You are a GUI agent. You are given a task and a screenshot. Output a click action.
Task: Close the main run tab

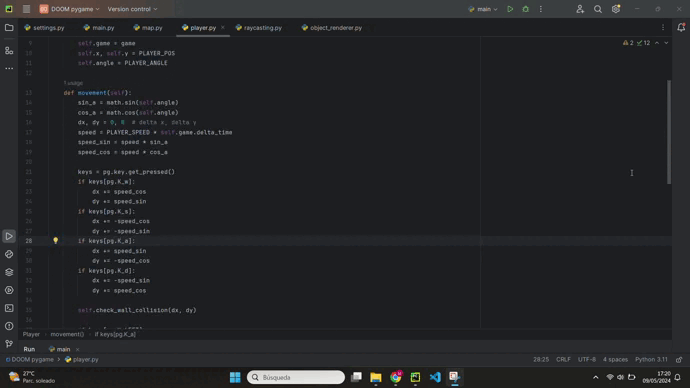click(x=77, y=349)
